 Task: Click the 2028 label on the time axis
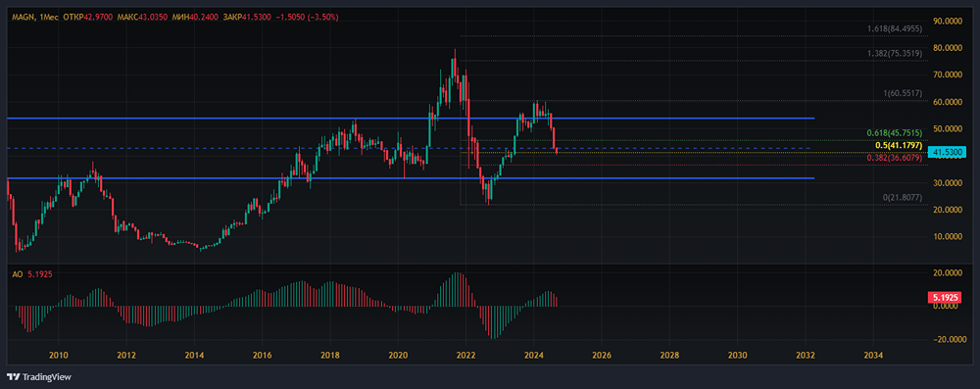669,355
